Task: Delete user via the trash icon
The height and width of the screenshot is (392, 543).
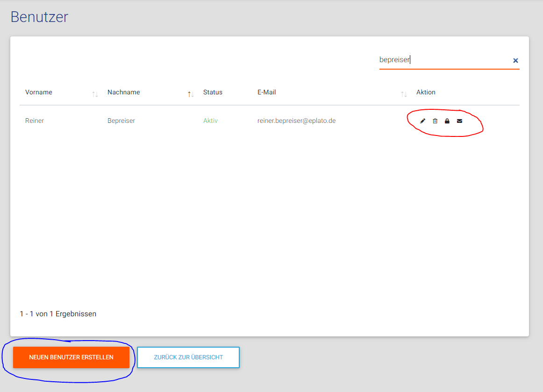Action: [x=435, y=121]
